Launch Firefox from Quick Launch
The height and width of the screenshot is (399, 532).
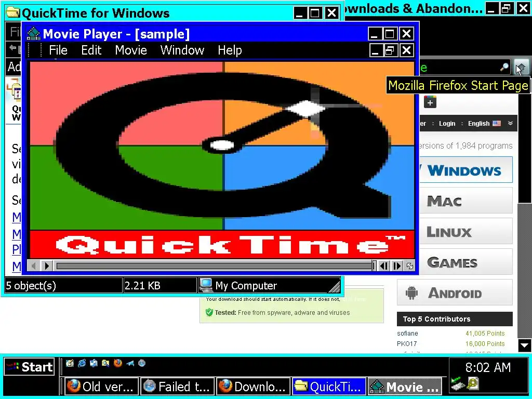tap(118, 363)
